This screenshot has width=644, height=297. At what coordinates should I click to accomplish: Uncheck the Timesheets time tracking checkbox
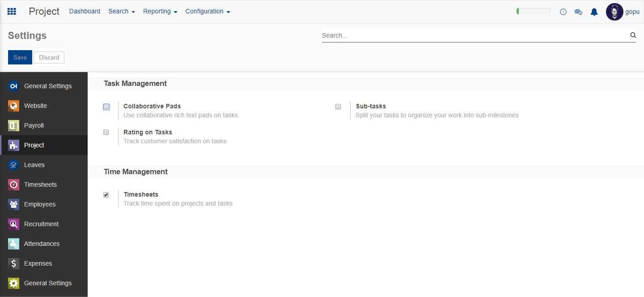tap(106, 195)
